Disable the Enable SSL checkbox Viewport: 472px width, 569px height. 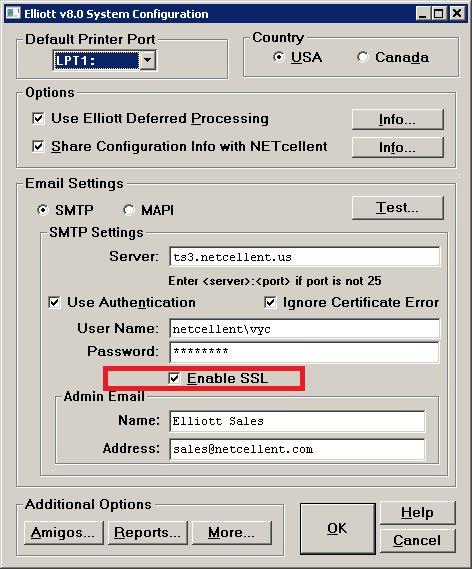click(175, 378)
